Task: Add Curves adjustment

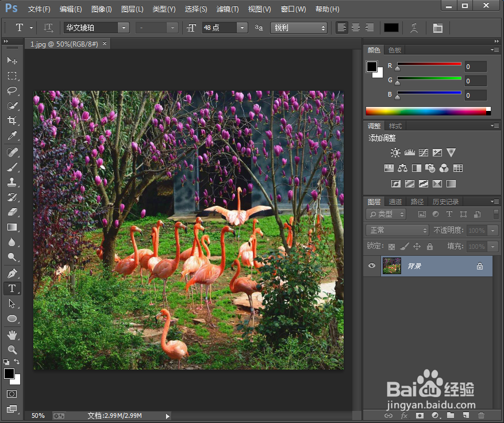Action: click(x=424, y=152)
